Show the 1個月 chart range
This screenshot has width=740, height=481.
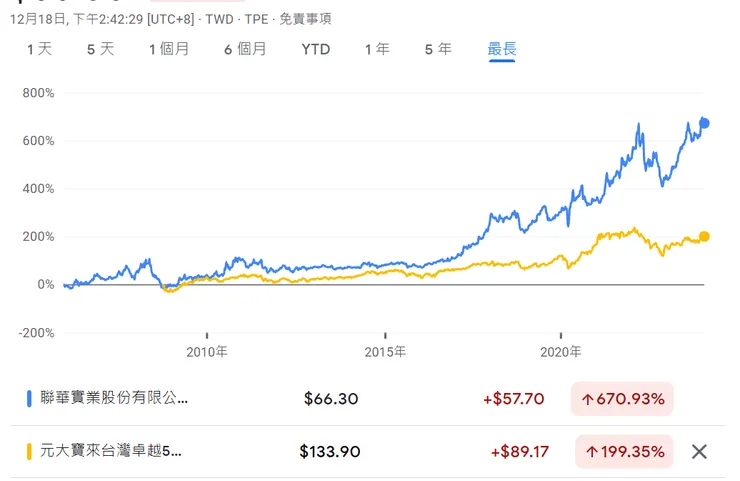tap(168, 49)
